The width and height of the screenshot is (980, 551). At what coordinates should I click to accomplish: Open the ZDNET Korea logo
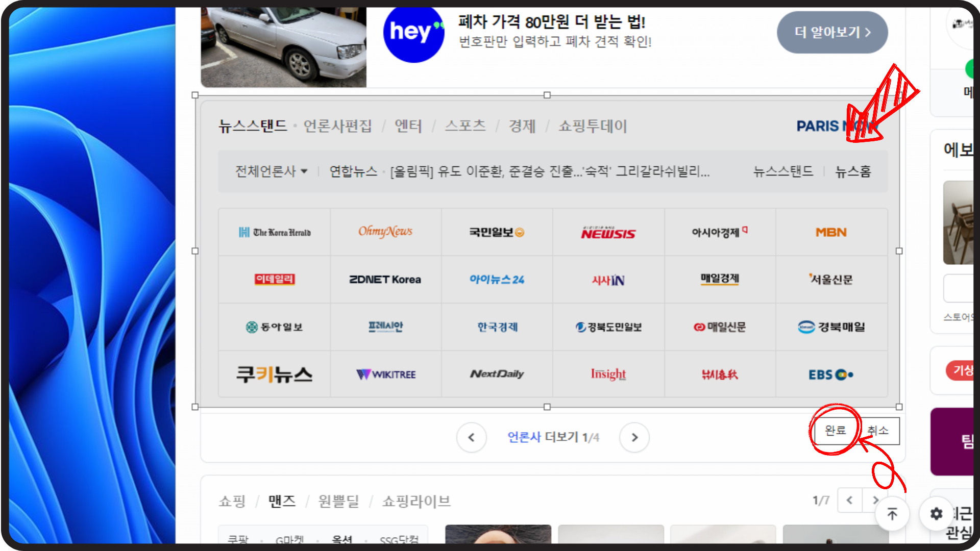tap(385, 280)
